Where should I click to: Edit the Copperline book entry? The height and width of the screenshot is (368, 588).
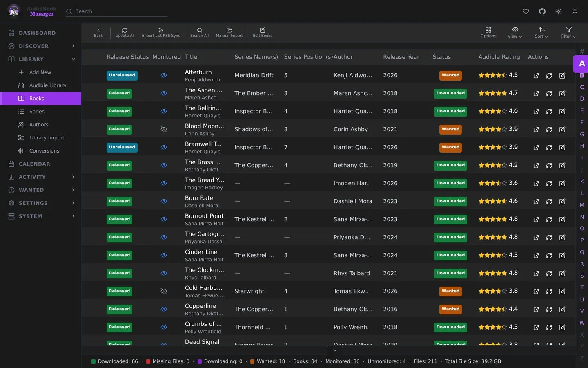tap(562, 310)
